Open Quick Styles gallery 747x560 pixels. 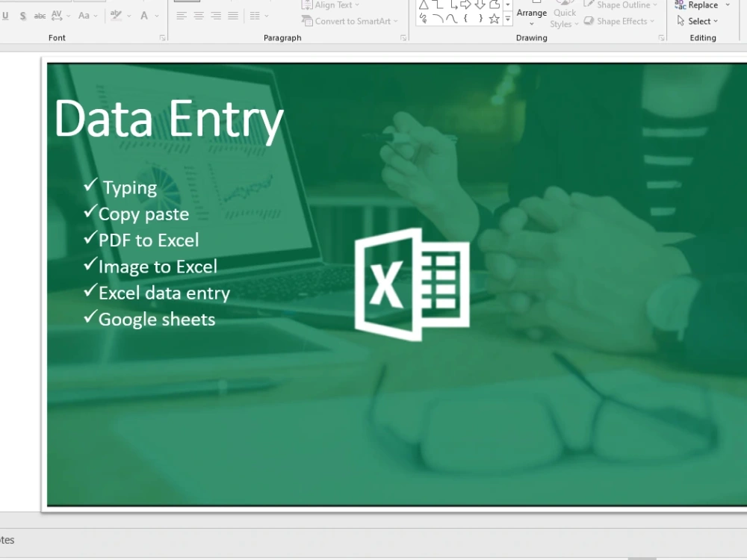click(x=565, y=14)
